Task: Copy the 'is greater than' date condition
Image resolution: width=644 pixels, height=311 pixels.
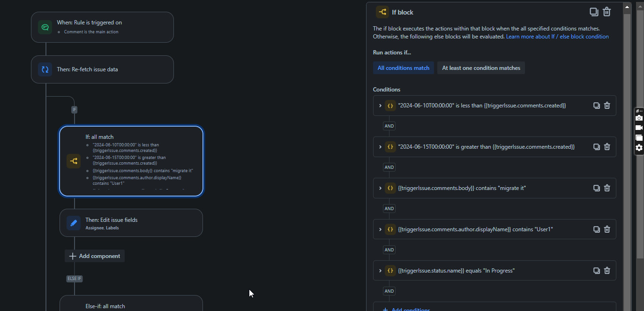Action: coord(597,147)
